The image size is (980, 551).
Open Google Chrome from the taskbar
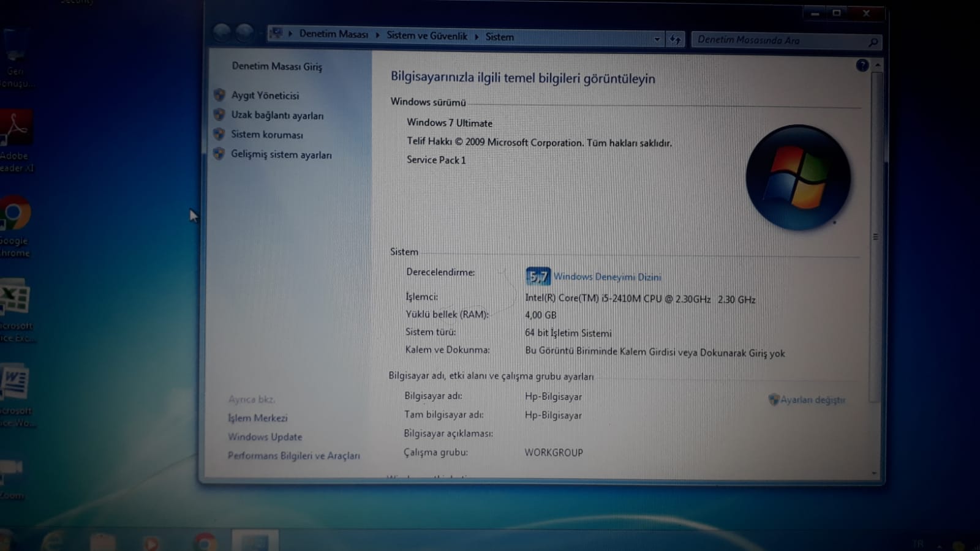click(x=205, y=542)
